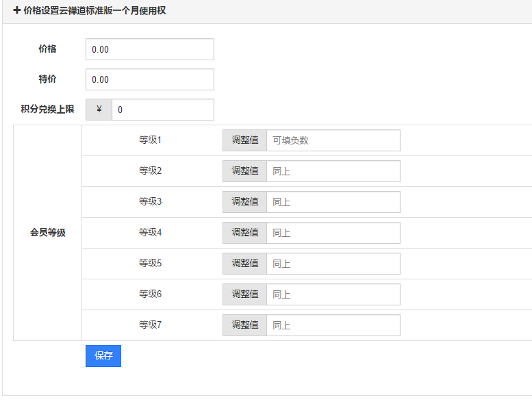532x404 pixels.
Task: Focus the 特价 input field
Action: 149,79
